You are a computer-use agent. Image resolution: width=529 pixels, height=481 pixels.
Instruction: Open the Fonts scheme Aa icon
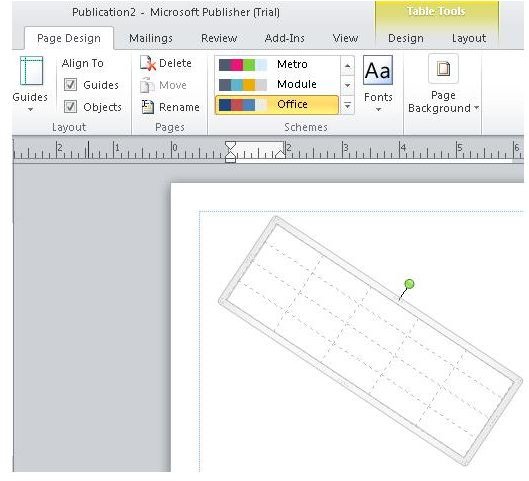378,70
